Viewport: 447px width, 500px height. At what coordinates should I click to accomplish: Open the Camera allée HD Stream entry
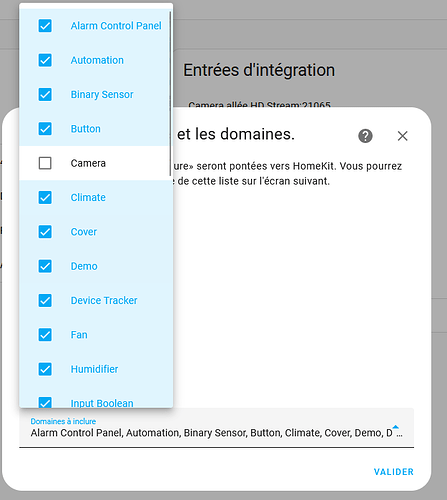[259, 105]
